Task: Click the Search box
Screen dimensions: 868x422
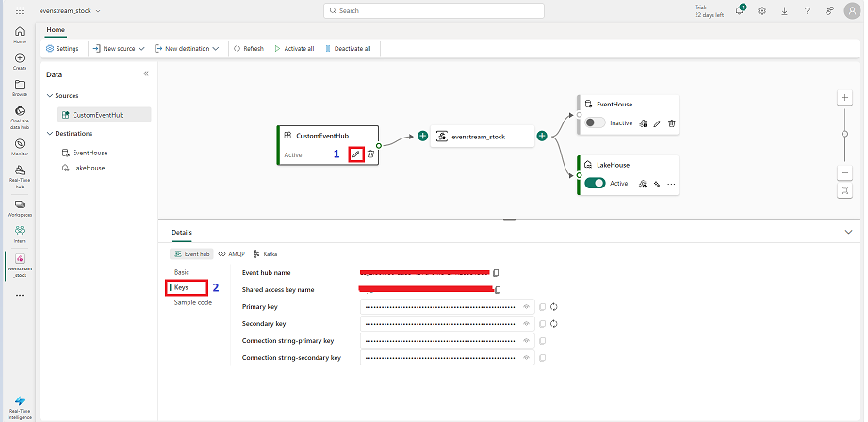Action: click(x=434, y=10)
